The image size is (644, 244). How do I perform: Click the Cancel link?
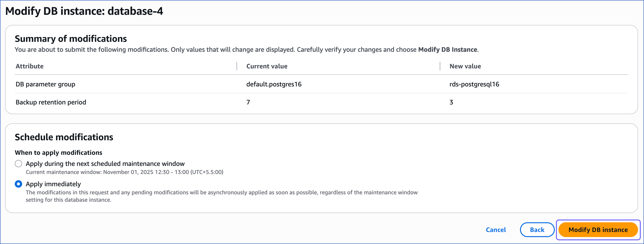[495, 230]
